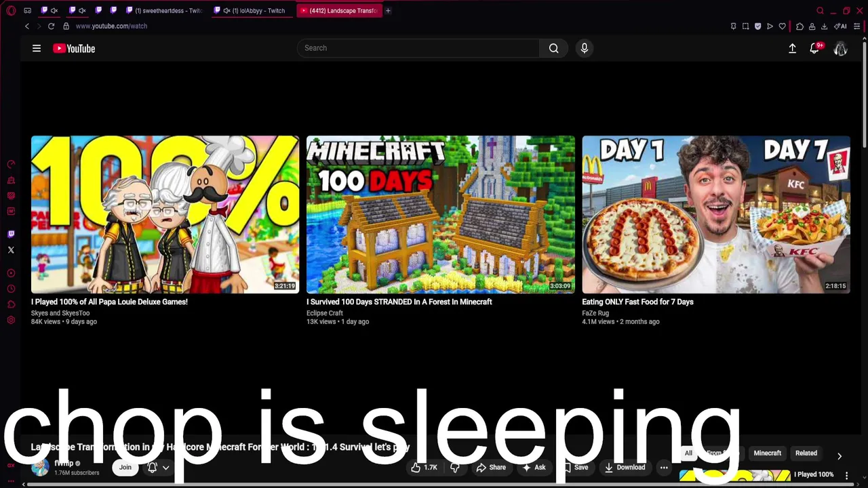
Task: Select the Minecraft filter chip
Action: pos(768,453)
